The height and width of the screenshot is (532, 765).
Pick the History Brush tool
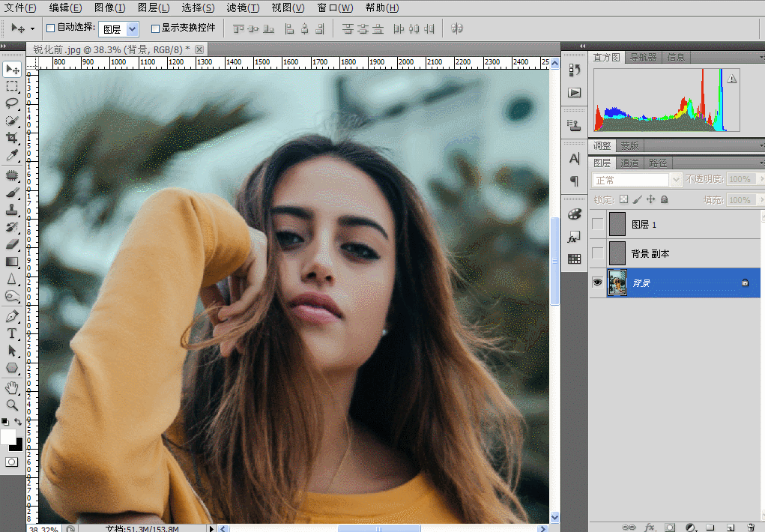tap(12, 227)
